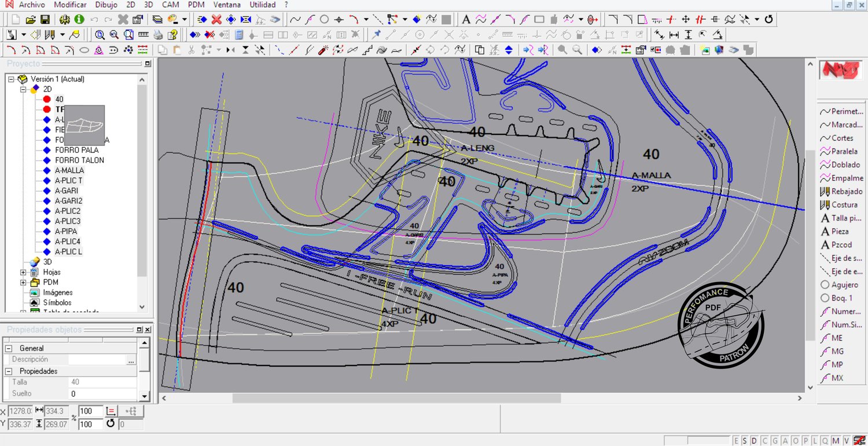Click the new blank document icon

point(16,20)
